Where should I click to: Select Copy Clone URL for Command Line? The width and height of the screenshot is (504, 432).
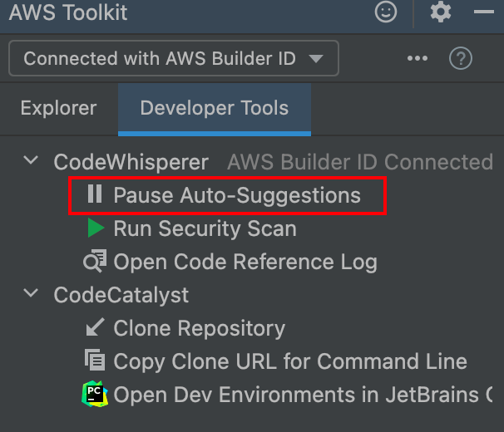click(x=290, y=361)
